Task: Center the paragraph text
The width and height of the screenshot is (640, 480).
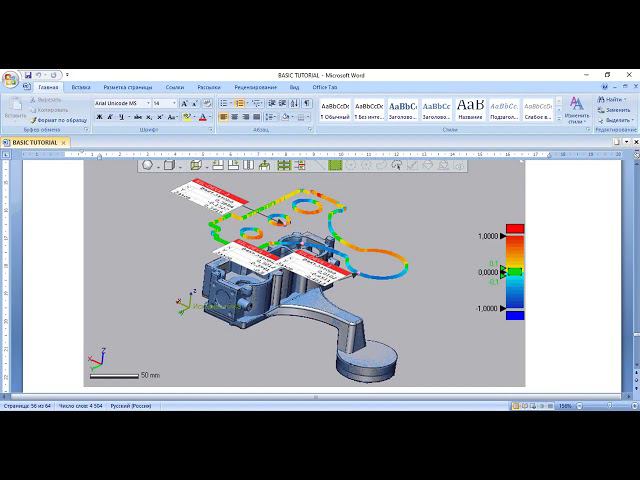Action: pos(234,117)
